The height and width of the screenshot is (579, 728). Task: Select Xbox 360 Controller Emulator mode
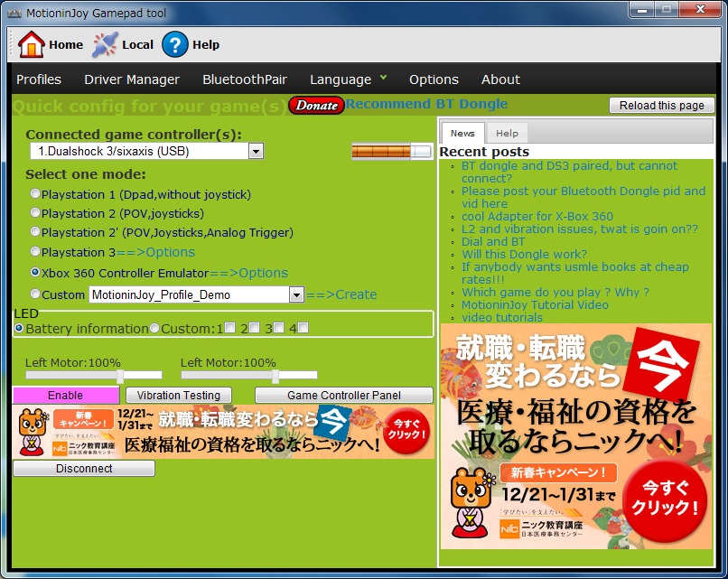click(x=35, y=273)
